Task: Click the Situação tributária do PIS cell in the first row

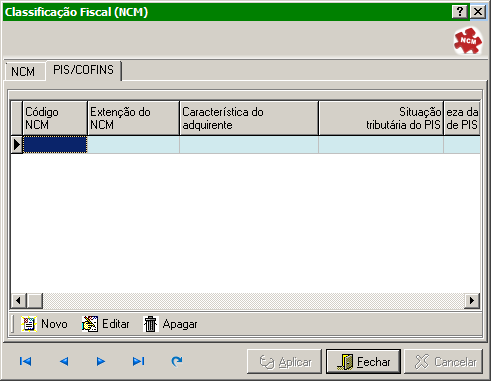Action: click(x=381, y=145)
